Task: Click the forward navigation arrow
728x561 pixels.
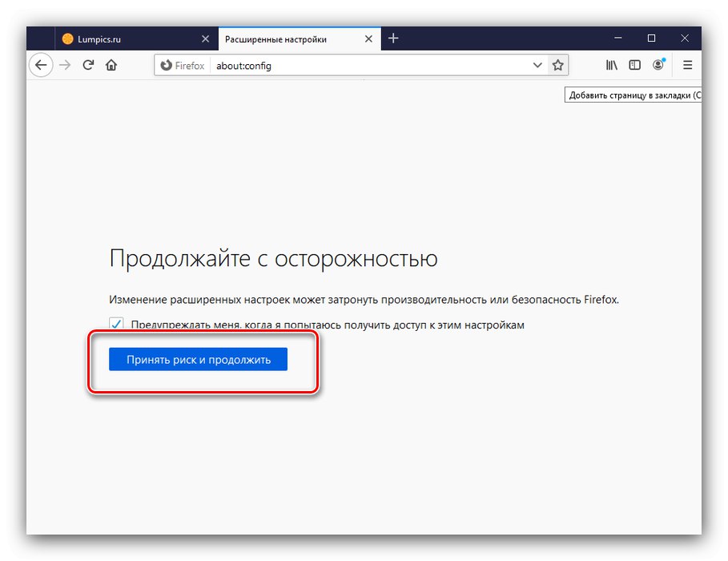Action: tap(64, 65)
